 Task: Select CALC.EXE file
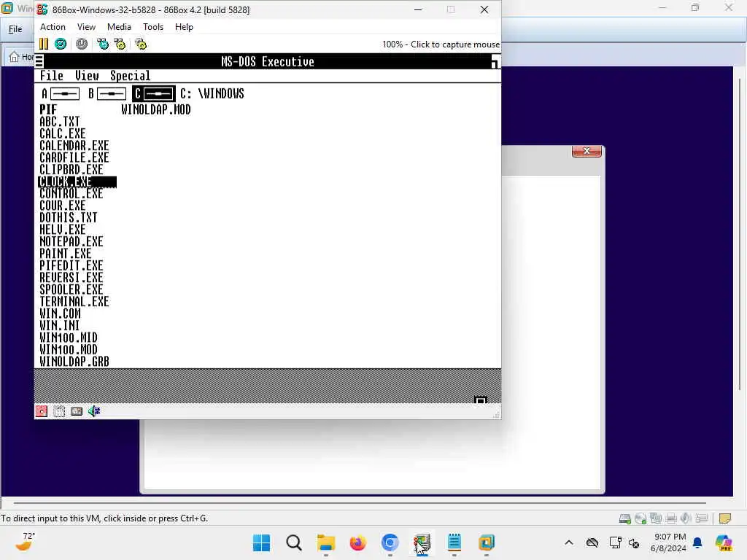[63, 133]
